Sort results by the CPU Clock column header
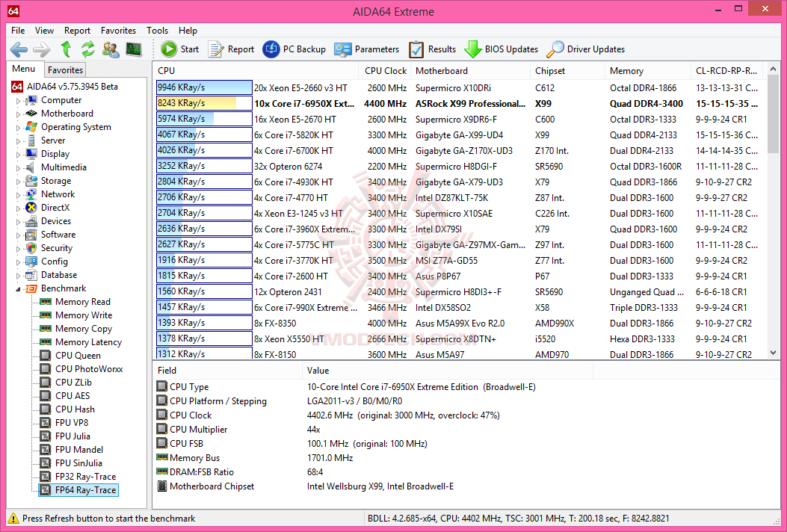This screenshot has width=787, height=532. [x=385, y=71]
